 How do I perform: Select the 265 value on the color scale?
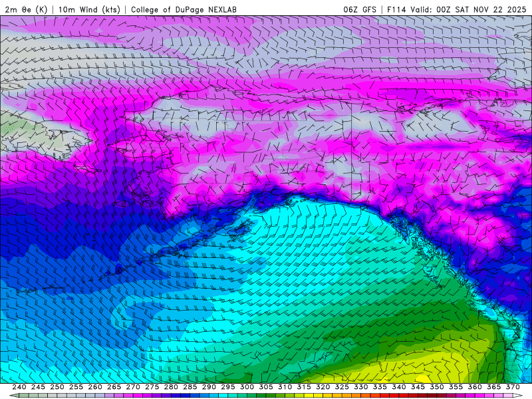(x=114, y=387)
